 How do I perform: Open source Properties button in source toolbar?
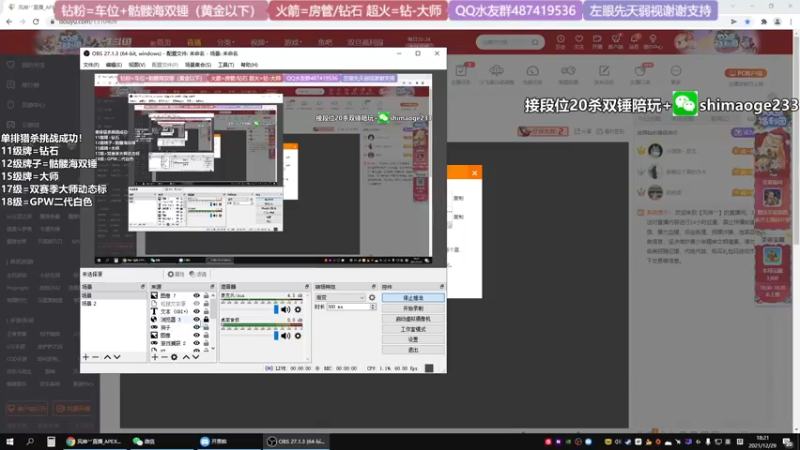pos(176,274)
